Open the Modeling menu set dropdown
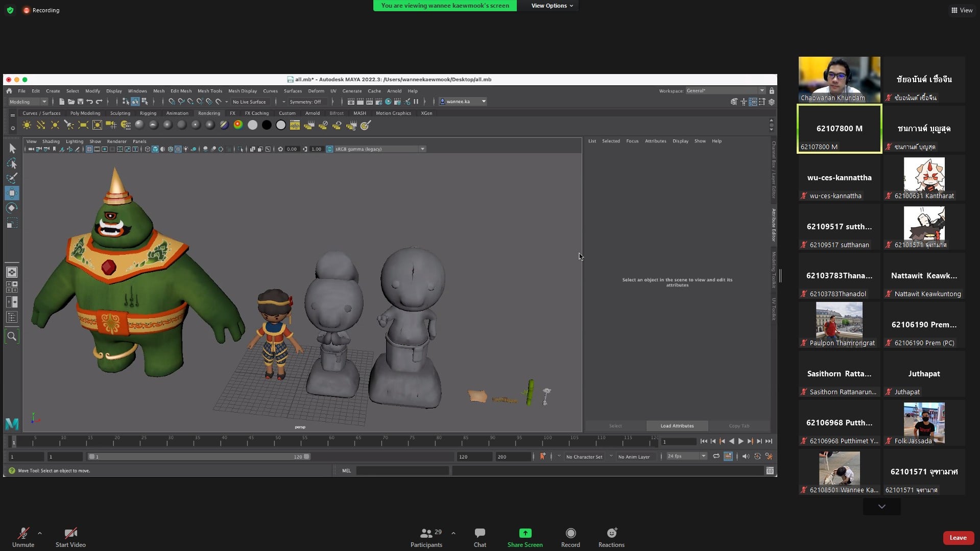 (x=28, y=102)
